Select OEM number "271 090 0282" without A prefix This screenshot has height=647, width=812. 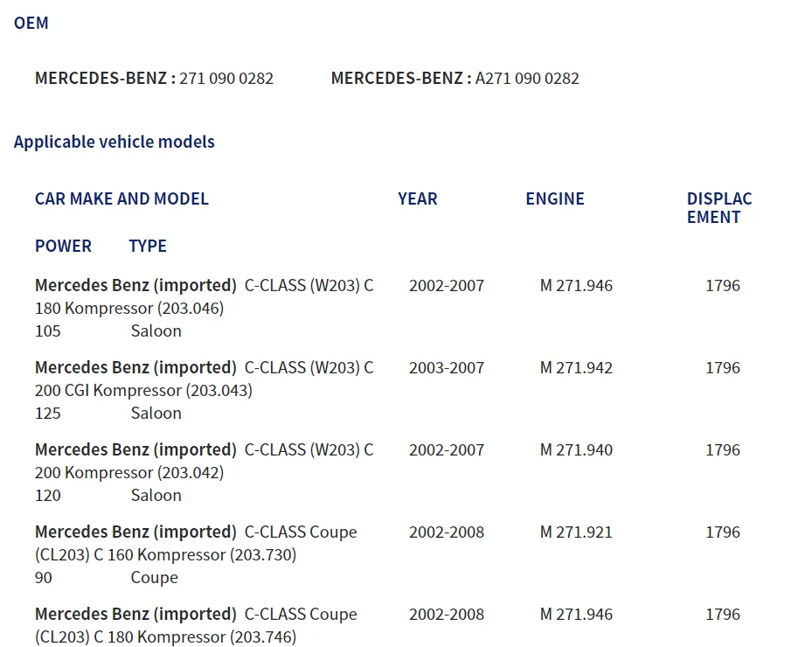click(226, 78)
